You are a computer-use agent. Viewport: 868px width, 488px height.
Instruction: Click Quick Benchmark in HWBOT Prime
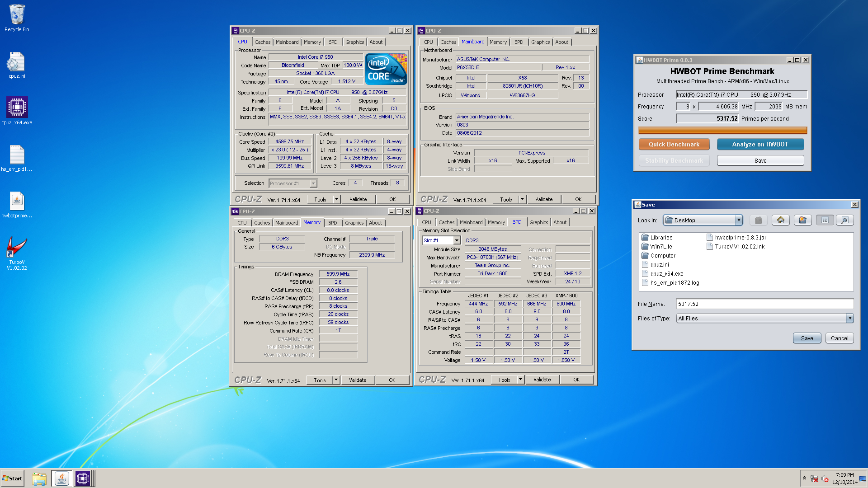click(x=674, y=144)
